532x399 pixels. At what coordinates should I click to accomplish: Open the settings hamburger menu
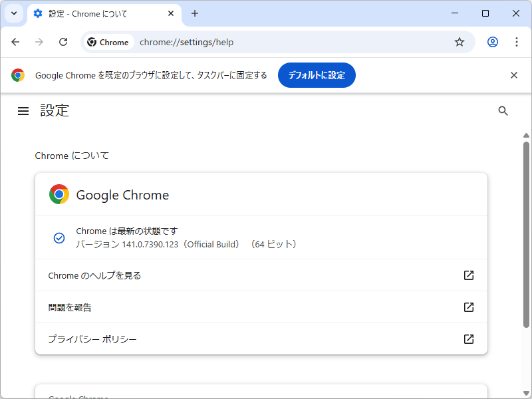[x=23, y=110]
